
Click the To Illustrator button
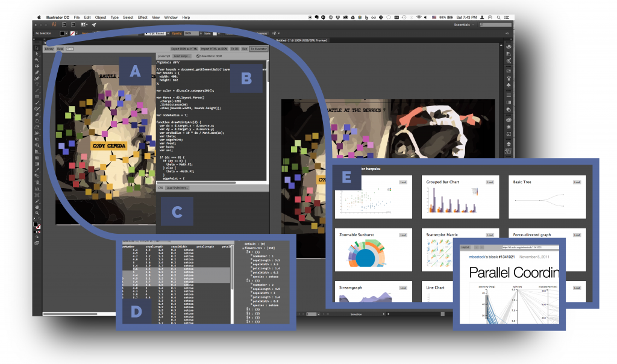pos(258,48)
